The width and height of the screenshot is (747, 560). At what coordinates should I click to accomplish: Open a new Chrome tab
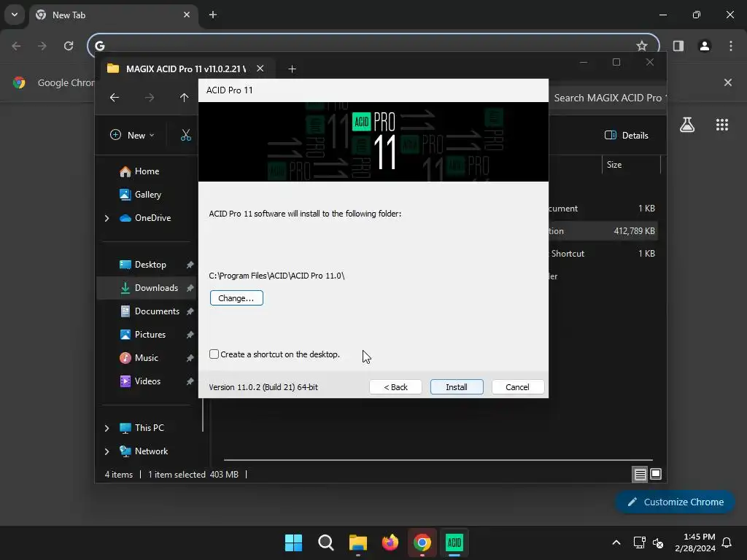pos(213,15)
